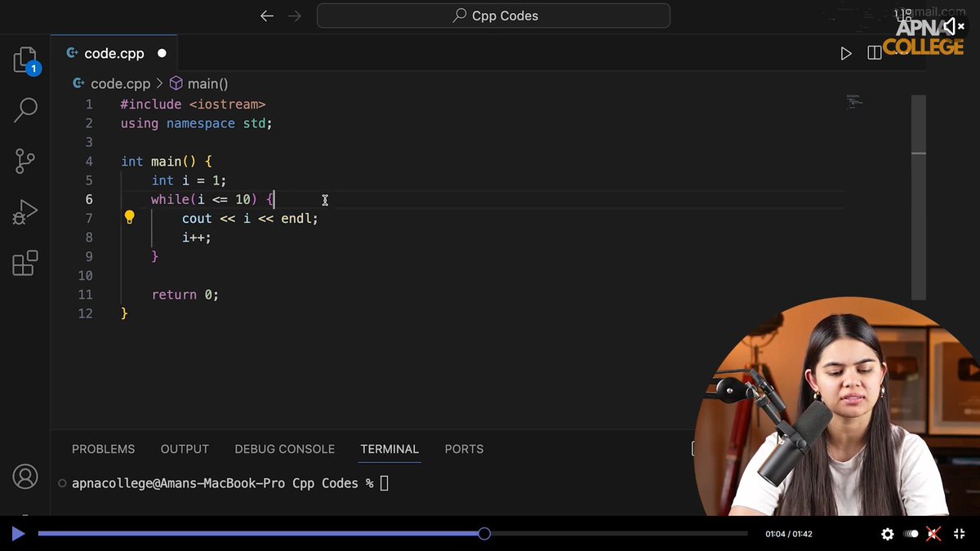Click the unsaved dot on code.cpp tab
The height and width of the screenshot is (551, 980).
click(162, 54)
